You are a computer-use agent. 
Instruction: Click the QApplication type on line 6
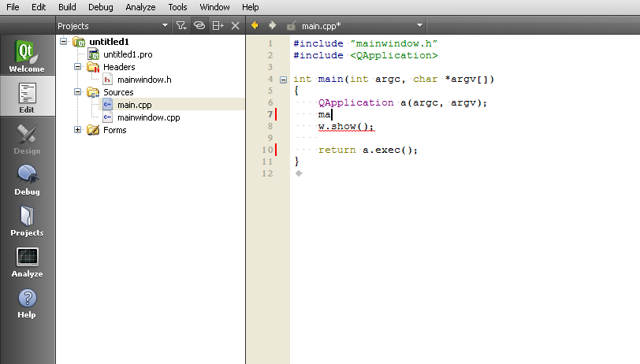coord(356,103)
